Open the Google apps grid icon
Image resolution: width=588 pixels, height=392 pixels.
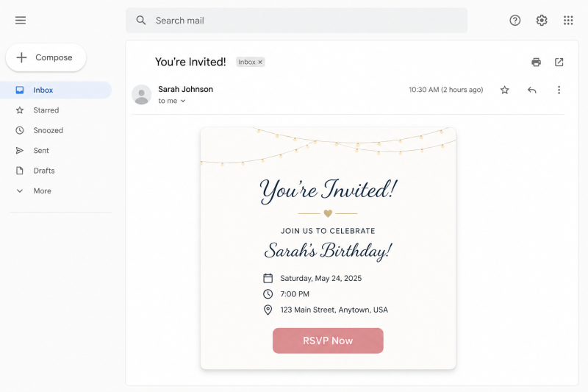pyautogui.click(x=568, y=21)
